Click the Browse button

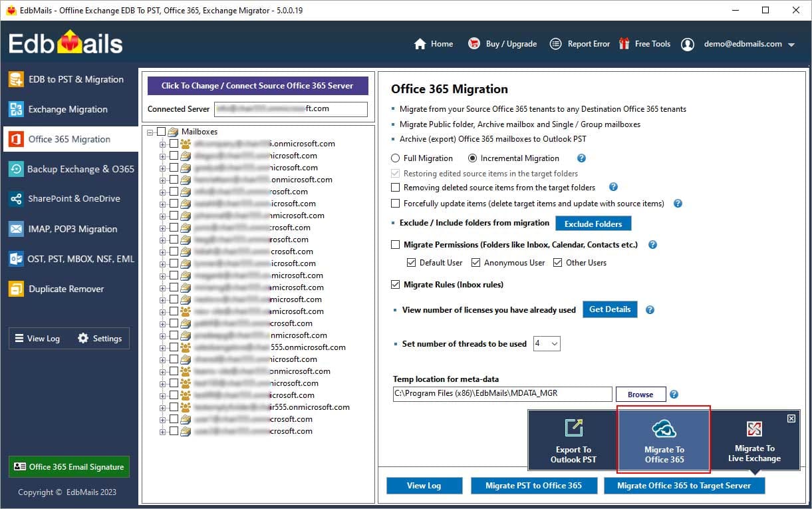point(640,395)
